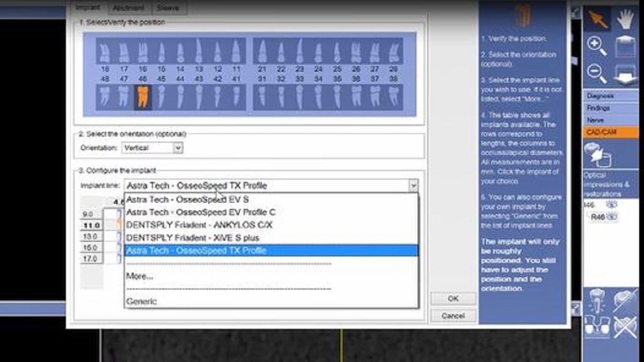644x362 pixels.
Task: Pick tooth 48 icon in the lower row
Action: point(105,96)
